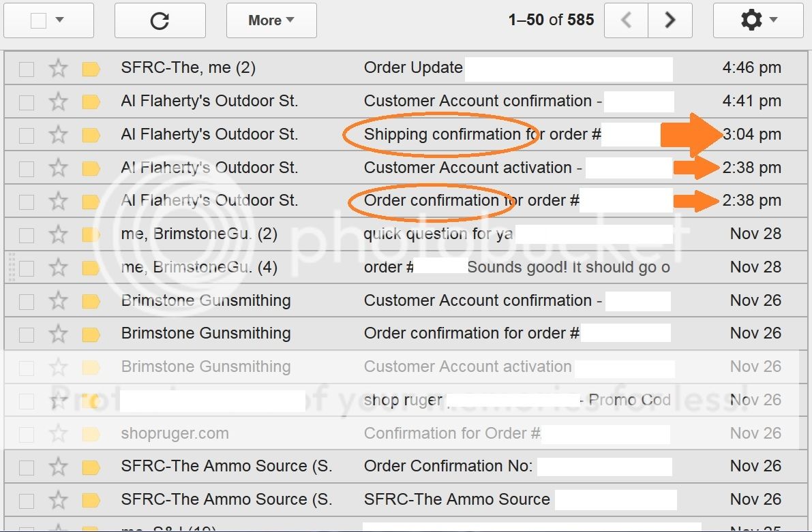The height and width of the screenshot is (532, 812).
Task: Star the Shipping confirmation email at 3:04 pm
Action: (x=59, y=135)
